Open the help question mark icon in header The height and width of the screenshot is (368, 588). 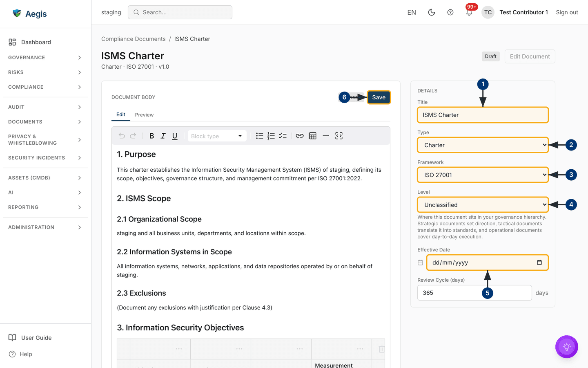click(x=450, y=12)
